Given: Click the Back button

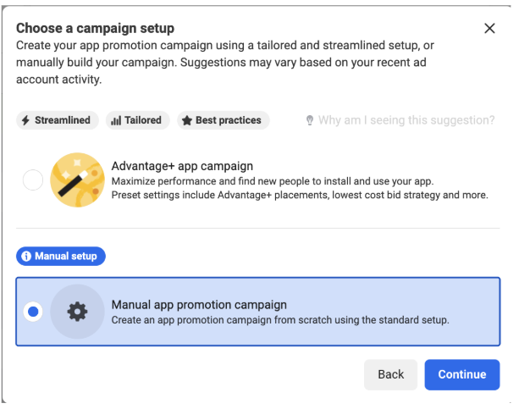Looking at the screenshot, I should [390, 374].
